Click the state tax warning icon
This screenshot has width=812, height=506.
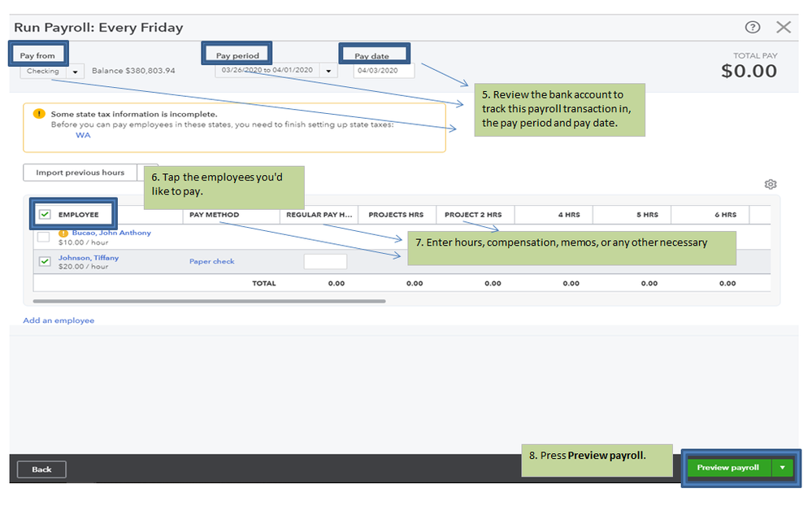39,114
